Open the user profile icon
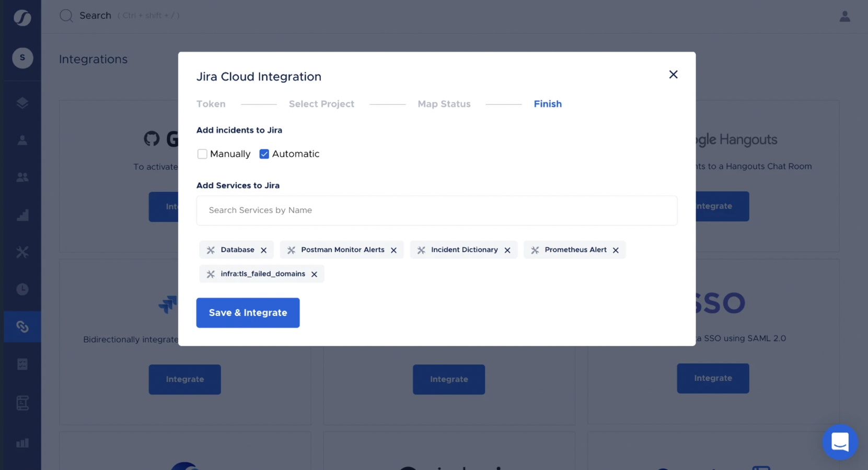The image size is (868, 470). point(845,16)
